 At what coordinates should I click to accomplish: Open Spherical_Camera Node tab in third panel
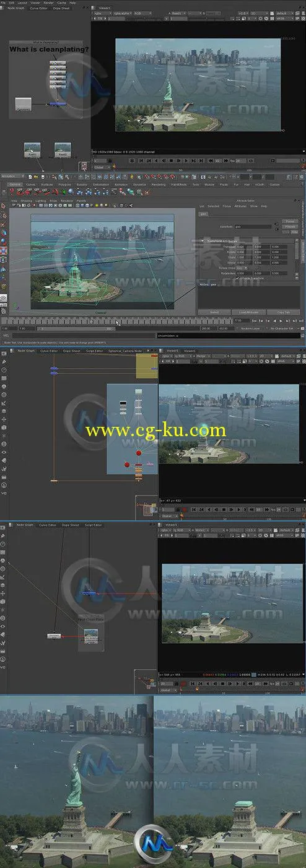pyautogui.click(x=125, y=351)
